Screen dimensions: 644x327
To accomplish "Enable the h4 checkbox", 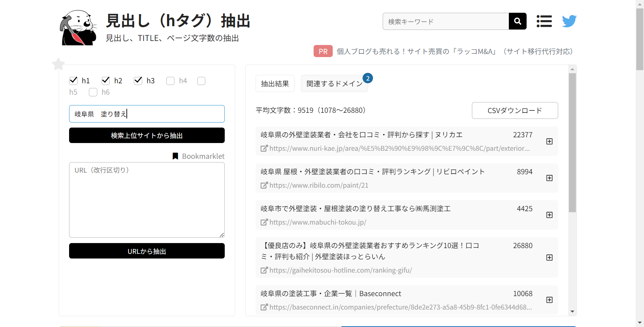I will click(170, 81).
